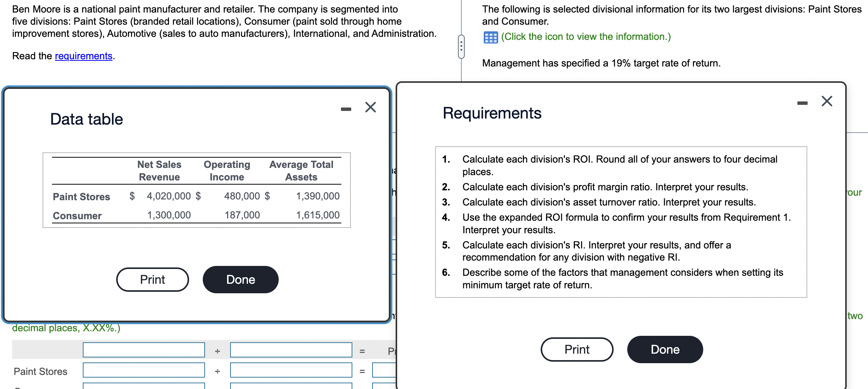Open the requirements link
Image resolution: width=868 pixels, height=389 pixels.
point(84,56)
